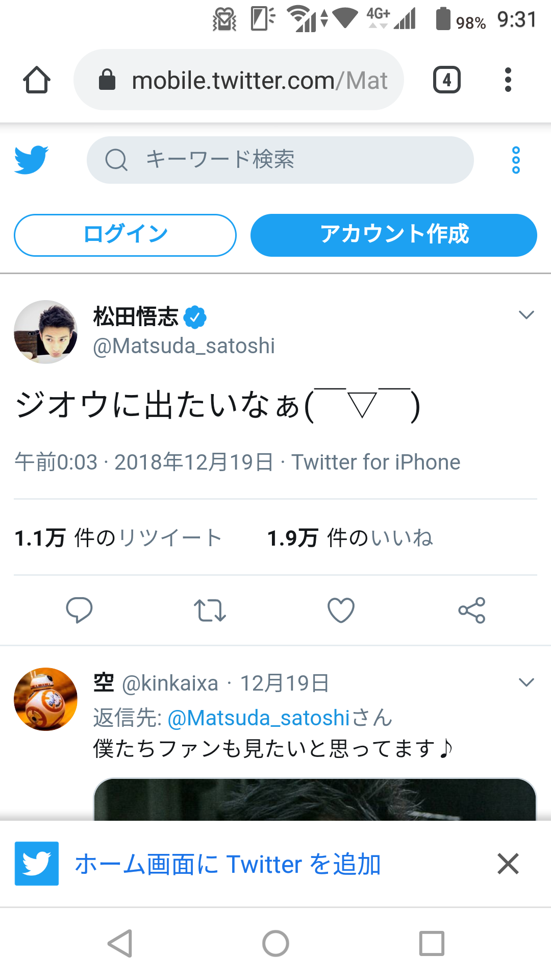Screen dimensions: 551x980
Task: Focus the キーワード検索 search field
Action: [280, 160]
